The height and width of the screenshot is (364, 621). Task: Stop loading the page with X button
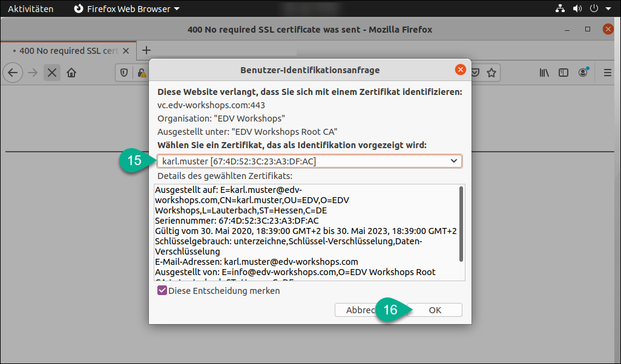point(52,73)
